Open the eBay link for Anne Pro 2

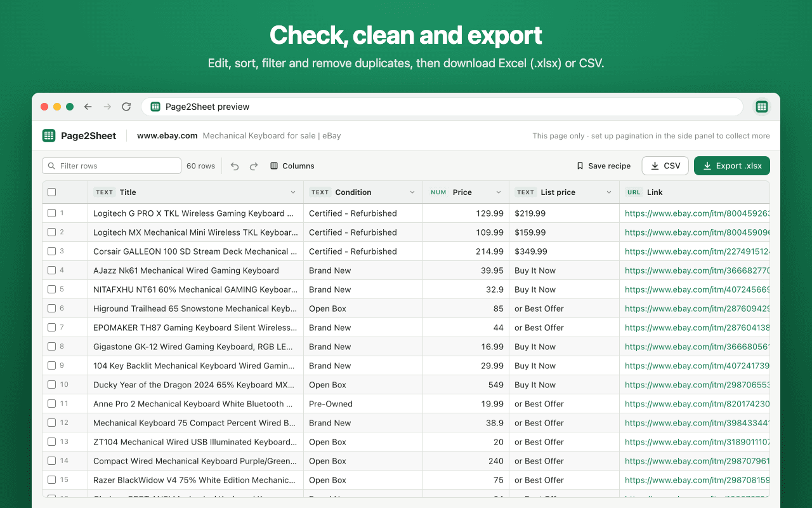click(697, 404)
